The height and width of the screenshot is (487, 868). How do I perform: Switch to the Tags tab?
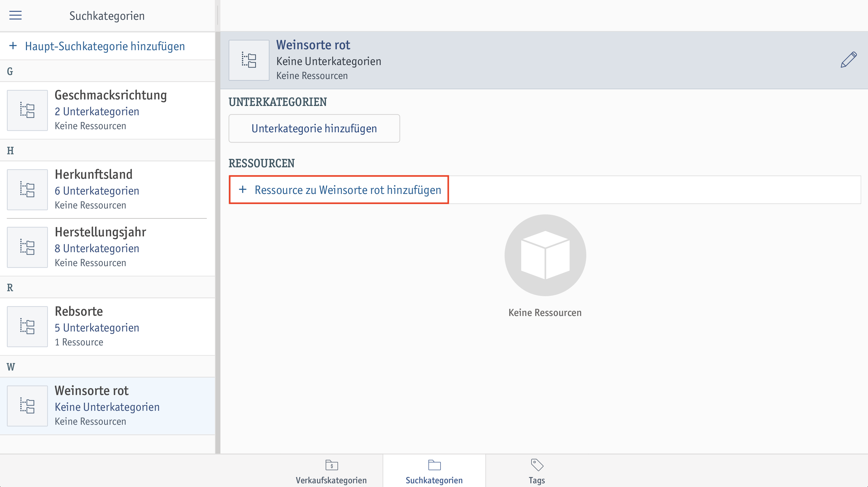pyautogui.click(x=537, y=471)
